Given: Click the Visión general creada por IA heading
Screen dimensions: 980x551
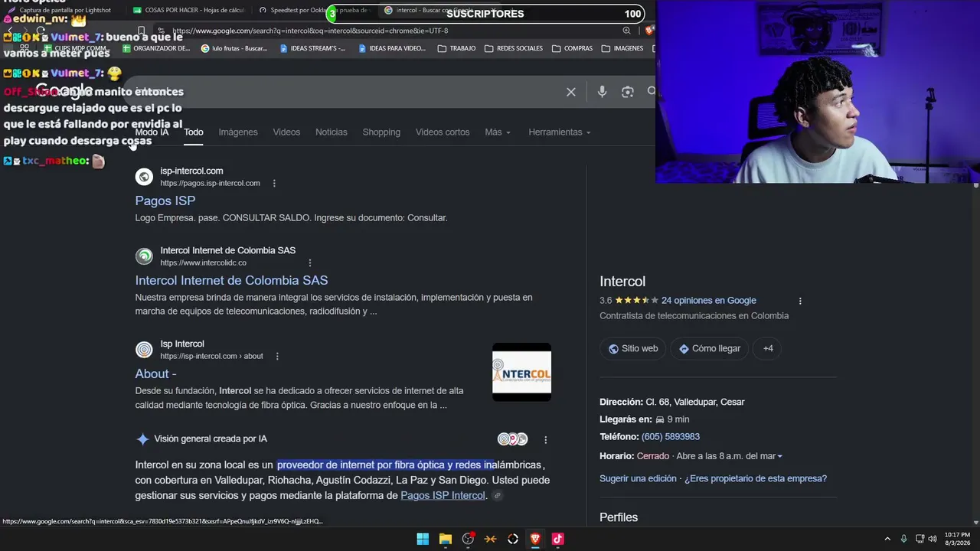Looking at the screenshot, I should click(x=211, y=439).
